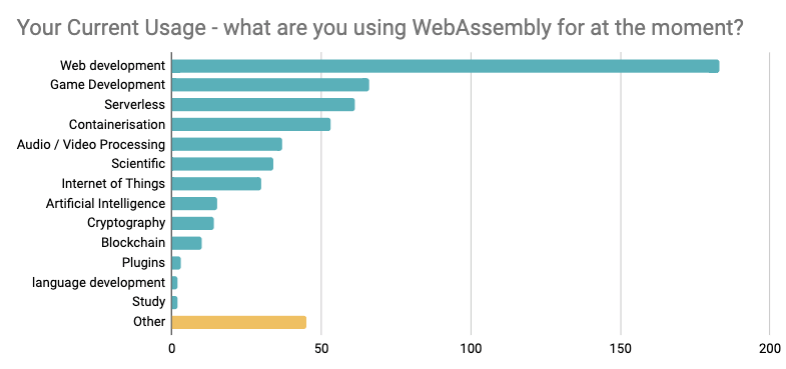Viewport: 786px width, 369px height.
Task: Select the language development label
Action: 99,283
